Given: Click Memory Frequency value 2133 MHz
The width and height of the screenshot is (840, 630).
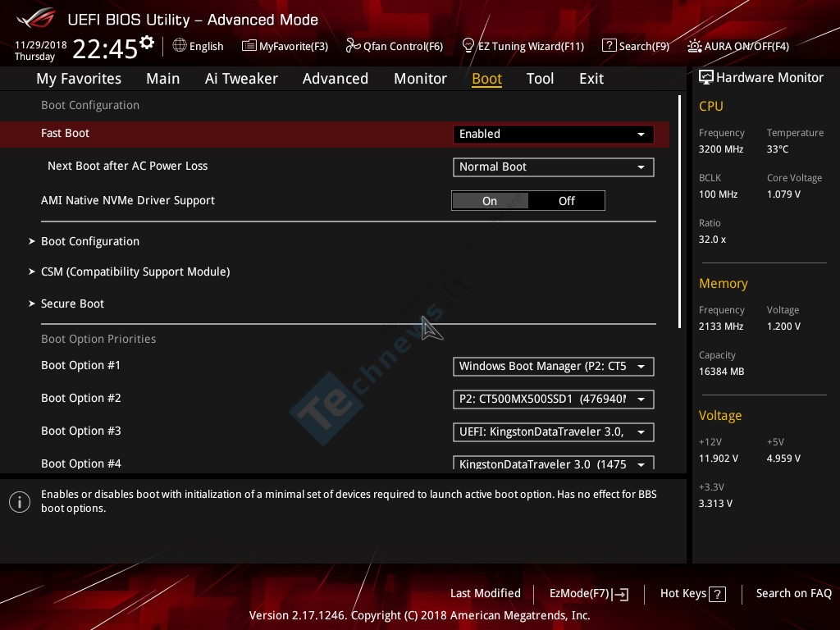Looking at the screenshot, I should tap(720, 326).
